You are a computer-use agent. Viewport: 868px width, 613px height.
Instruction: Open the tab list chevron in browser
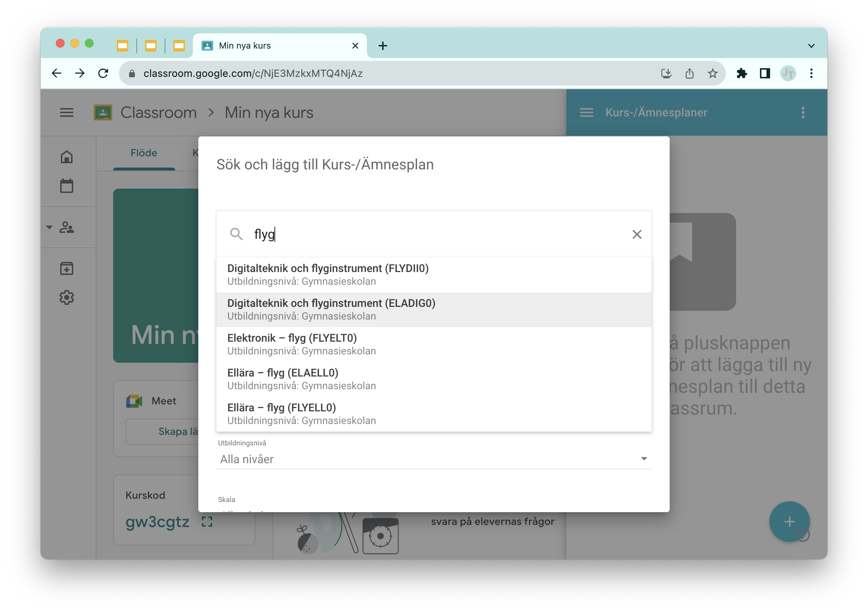(811, 46)
